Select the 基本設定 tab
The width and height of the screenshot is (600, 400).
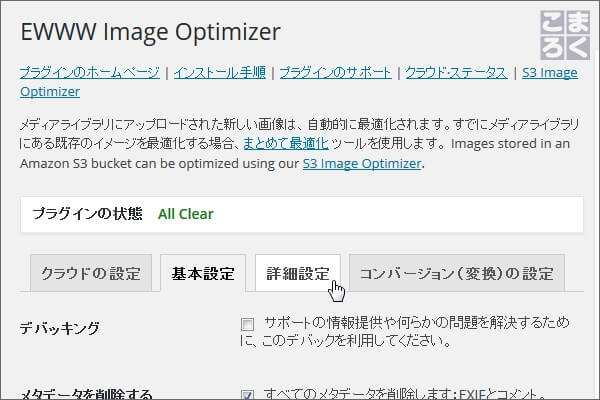click(x=203, y=273)
